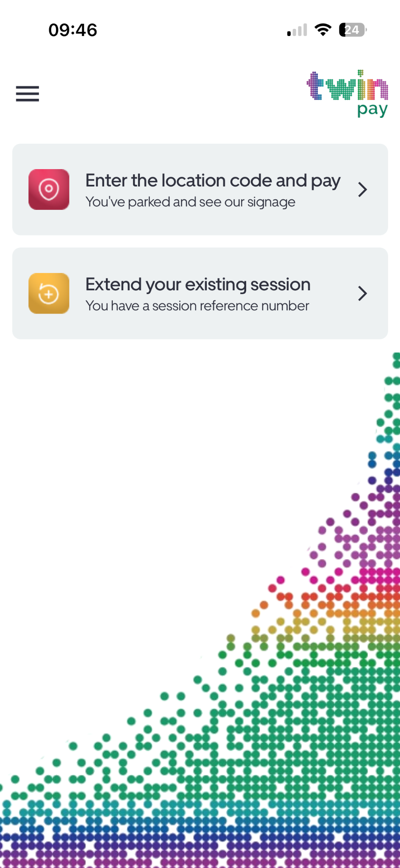
Task: Tap the 09:46 clock display
Action: click(73, 30)
